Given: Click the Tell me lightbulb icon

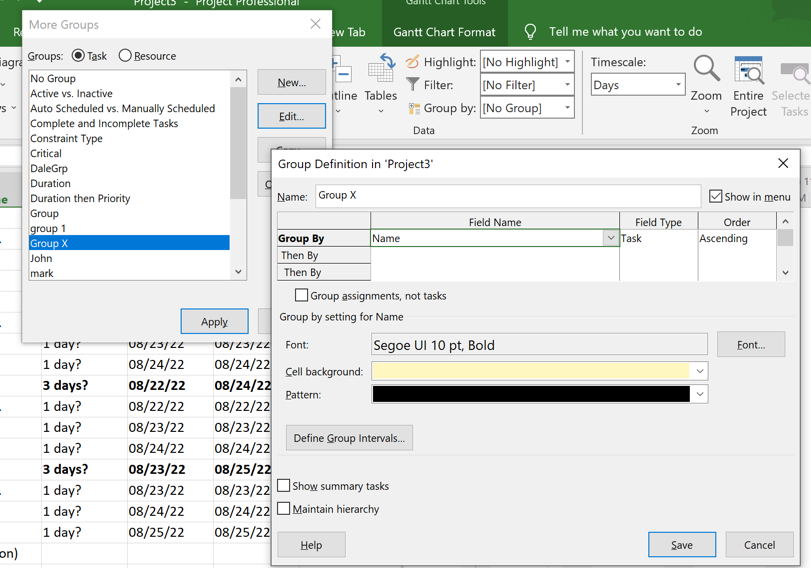Looking at the screenshot, I should click(531, 32).
